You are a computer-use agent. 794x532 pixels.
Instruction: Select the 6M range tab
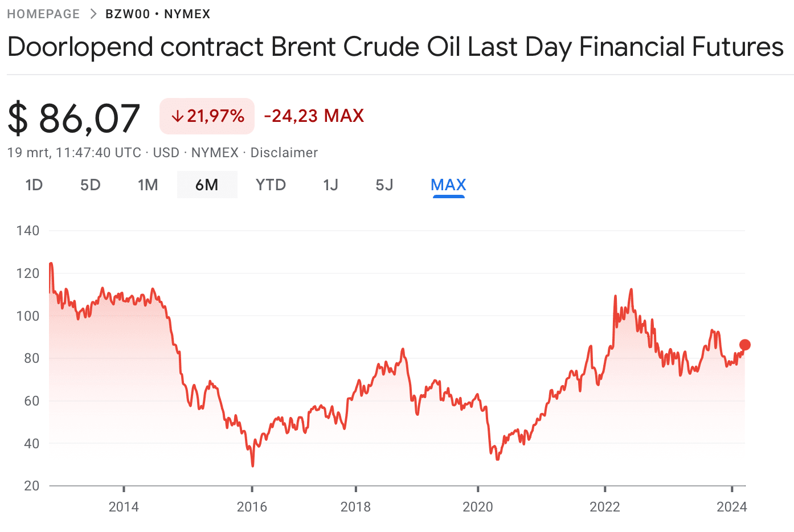click(207, 185)
